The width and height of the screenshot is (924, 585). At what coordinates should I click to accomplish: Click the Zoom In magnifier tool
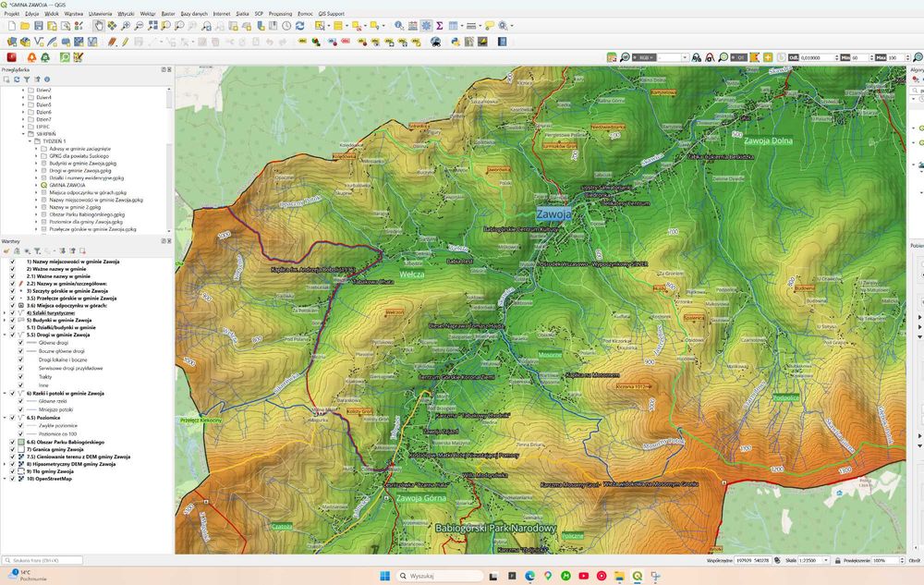click(126, 26)
